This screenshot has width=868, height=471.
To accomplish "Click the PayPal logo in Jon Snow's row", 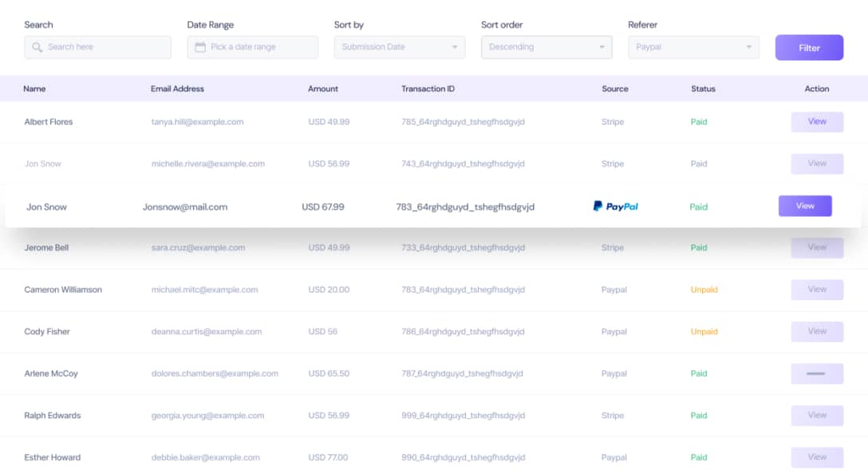I will [615, 206].
